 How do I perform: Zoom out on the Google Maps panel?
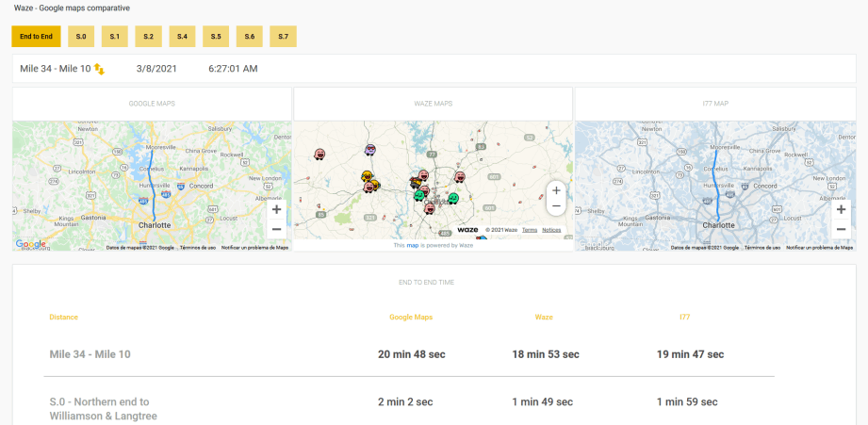276,229
